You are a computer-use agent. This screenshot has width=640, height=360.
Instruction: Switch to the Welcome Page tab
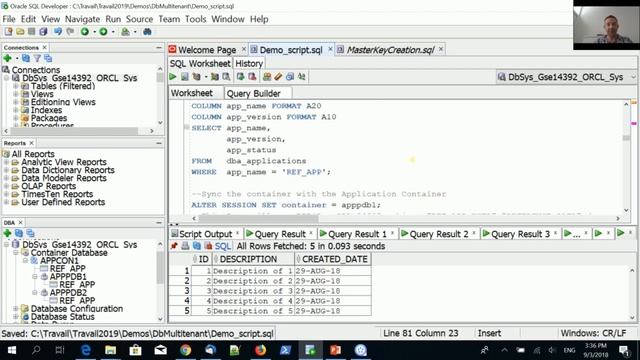207,50
